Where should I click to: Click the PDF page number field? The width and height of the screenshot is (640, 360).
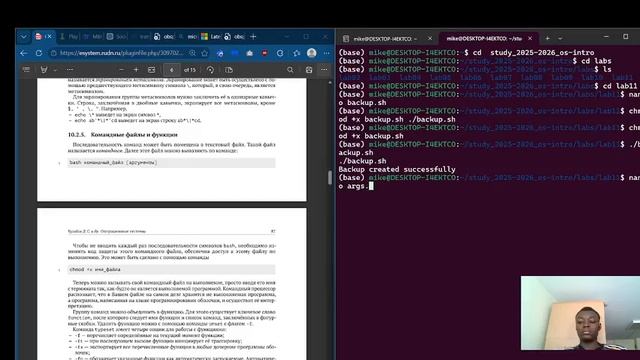click(172, 70)
